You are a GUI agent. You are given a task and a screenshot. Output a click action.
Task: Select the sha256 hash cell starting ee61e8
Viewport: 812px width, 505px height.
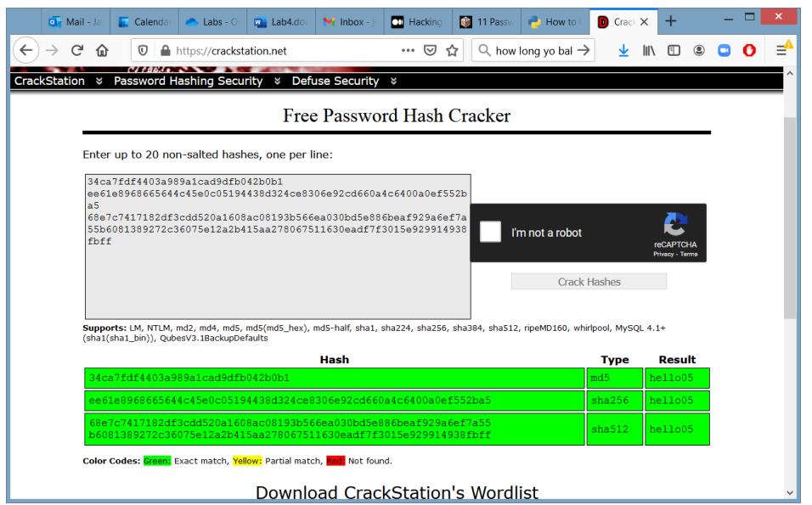[335, 401]
